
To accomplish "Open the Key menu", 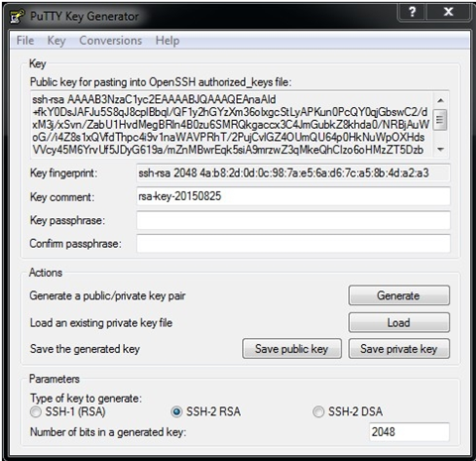I will (x=57, y=41).
